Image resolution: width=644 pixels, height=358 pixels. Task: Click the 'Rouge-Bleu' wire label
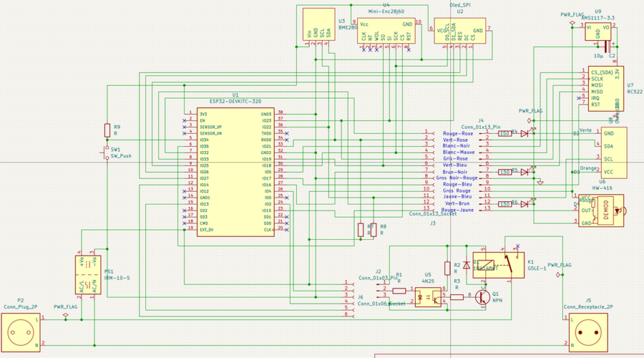pos(458,184)
